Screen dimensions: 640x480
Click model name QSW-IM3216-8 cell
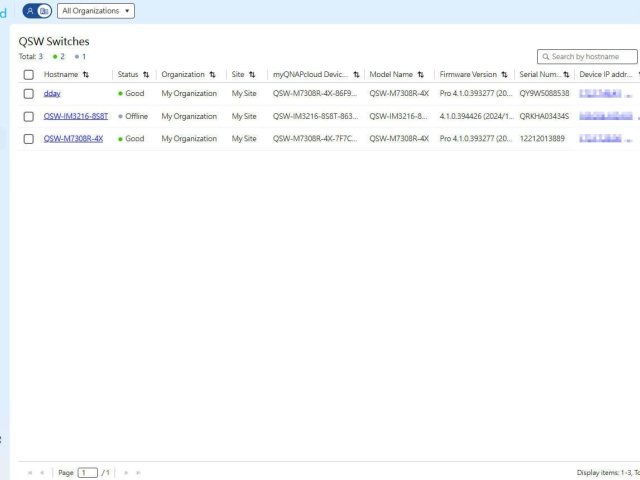click(x=398, y=116)
